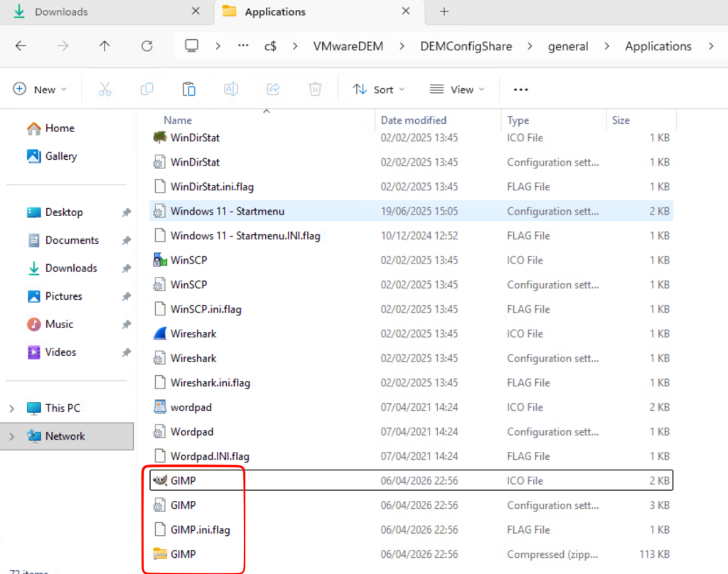Select the Wireshark configuration settings file
Screen dimensions: 728x574
(x=412, y=358)
